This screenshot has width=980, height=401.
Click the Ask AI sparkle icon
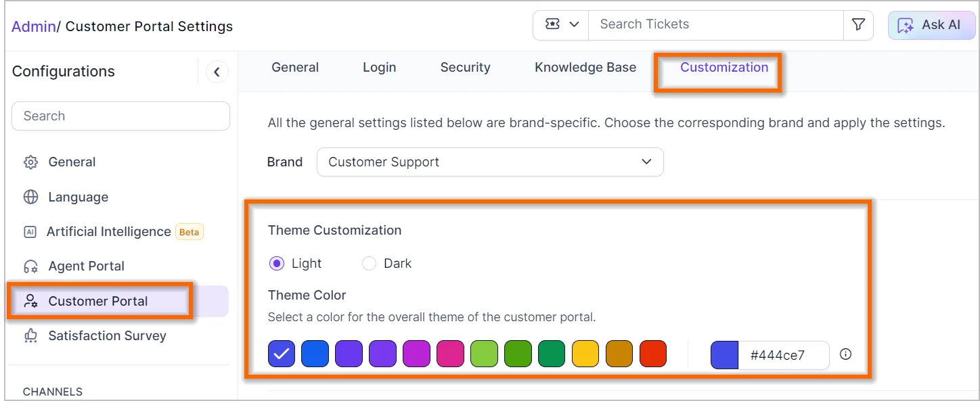click(905, 25)
